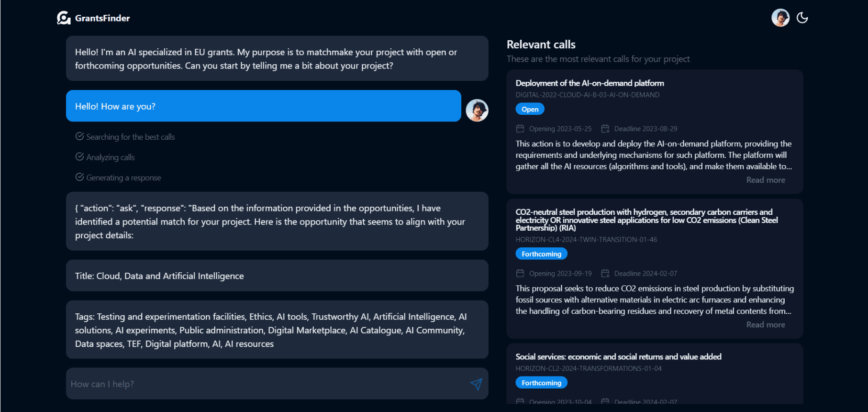Image resolution: width=868 pixels, height=412 pixels.
Task: Click the Open status badge
Action: [x=530, y=109]
